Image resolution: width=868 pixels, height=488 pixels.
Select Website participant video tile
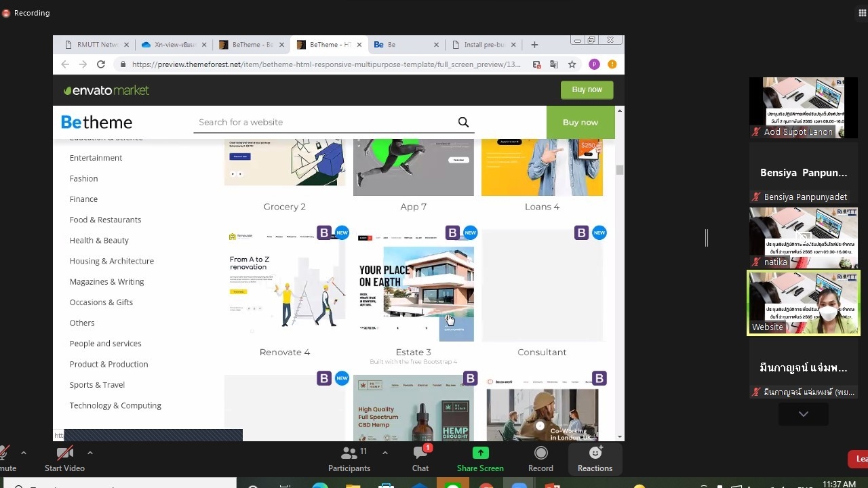click(x=804, y=303)
